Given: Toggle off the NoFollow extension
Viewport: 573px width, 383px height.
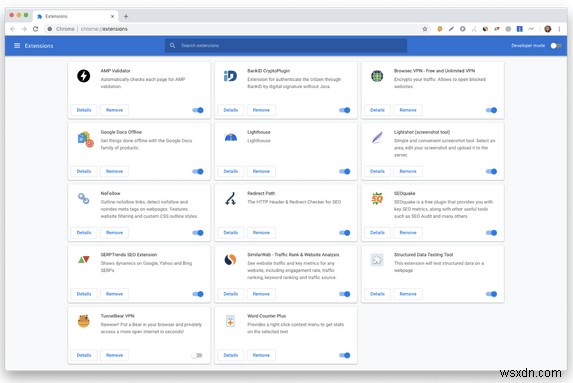Looking at the screenshot, I should [198, 233].
